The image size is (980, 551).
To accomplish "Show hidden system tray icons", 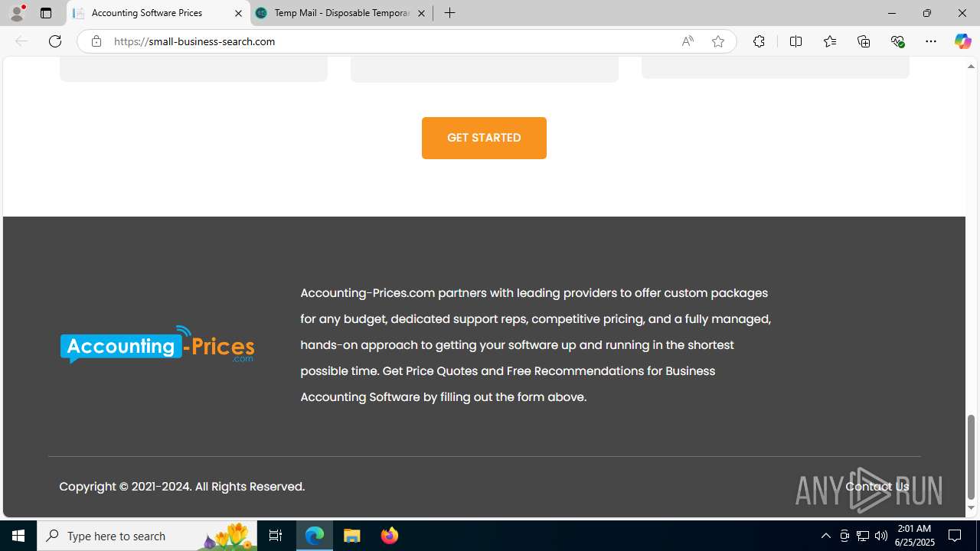I will (825, 536).
